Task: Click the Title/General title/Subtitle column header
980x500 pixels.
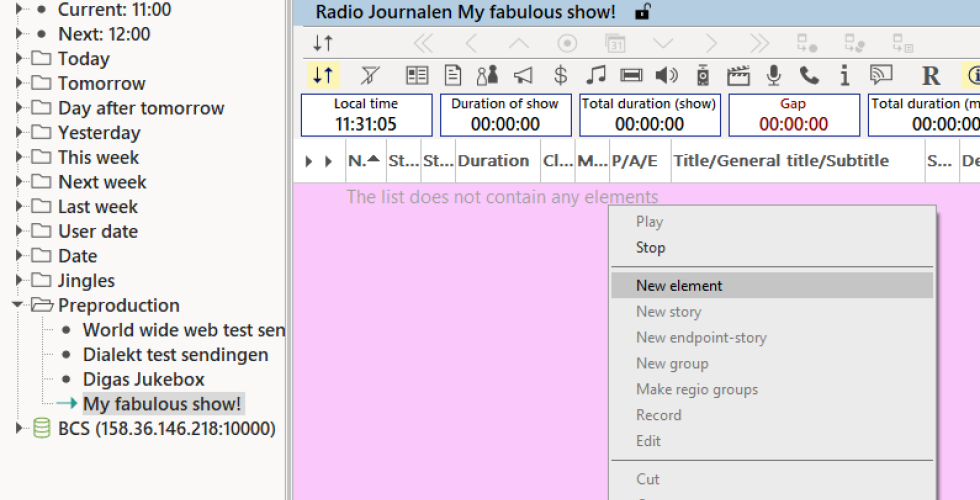Action: pos(780,161)
